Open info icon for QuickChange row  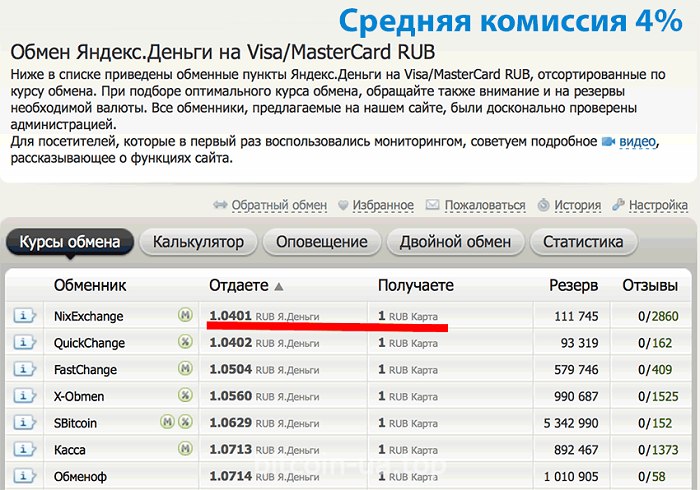25,343
